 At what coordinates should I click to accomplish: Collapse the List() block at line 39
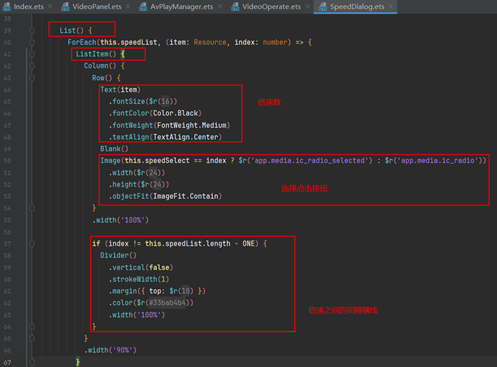point(32,31)
